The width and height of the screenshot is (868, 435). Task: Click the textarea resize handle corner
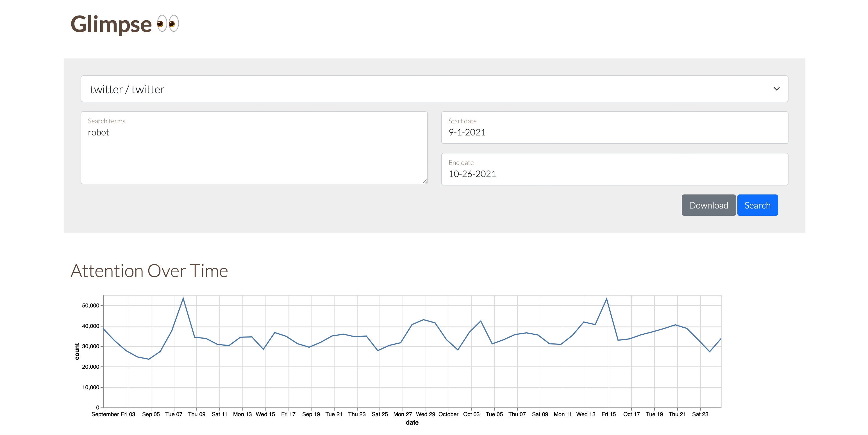pyautogui.click(x=425, y=181)
